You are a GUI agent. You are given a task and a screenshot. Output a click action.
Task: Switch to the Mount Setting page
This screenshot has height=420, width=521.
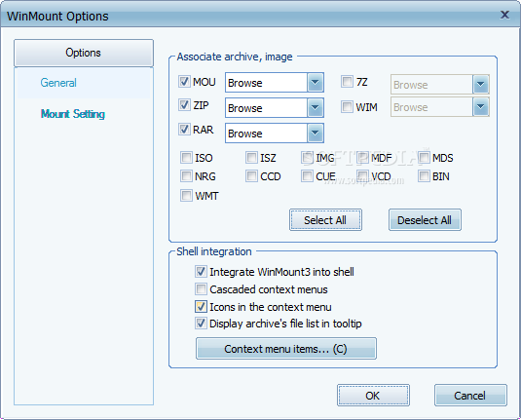point(73,114)
